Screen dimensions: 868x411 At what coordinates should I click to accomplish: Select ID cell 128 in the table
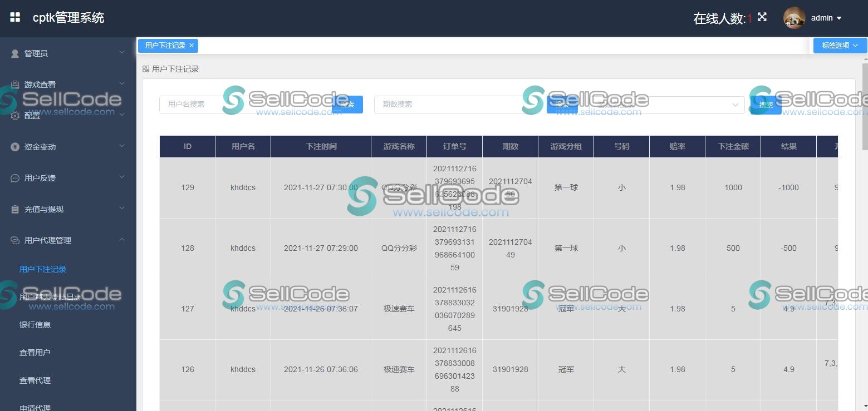(x=188, y=248)
